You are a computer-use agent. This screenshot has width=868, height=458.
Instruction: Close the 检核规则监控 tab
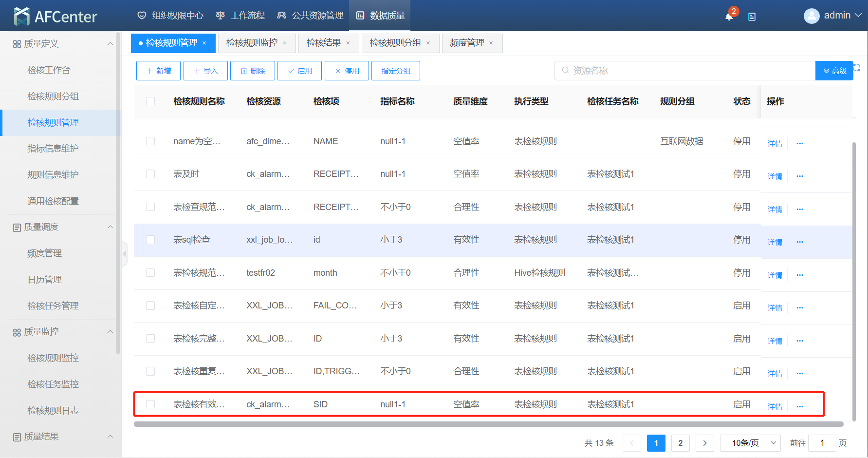pos(285,43)
